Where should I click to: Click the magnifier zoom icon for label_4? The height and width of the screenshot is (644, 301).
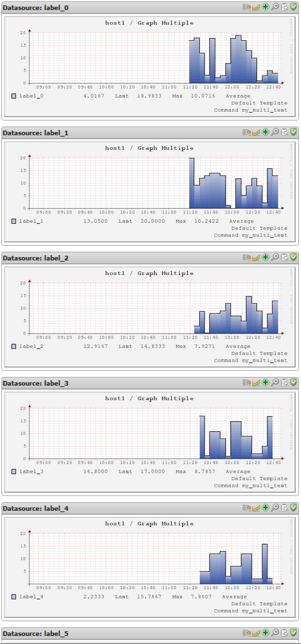point(276,508)
